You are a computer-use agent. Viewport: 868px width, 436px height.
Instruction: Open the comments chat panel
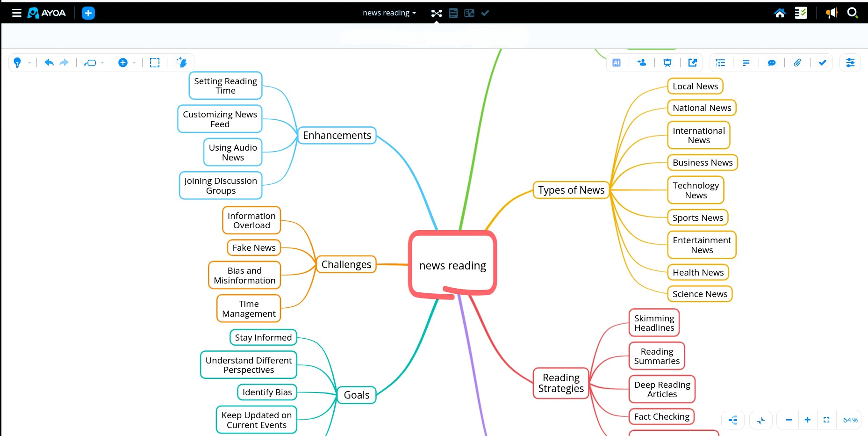tap(772, 63)
